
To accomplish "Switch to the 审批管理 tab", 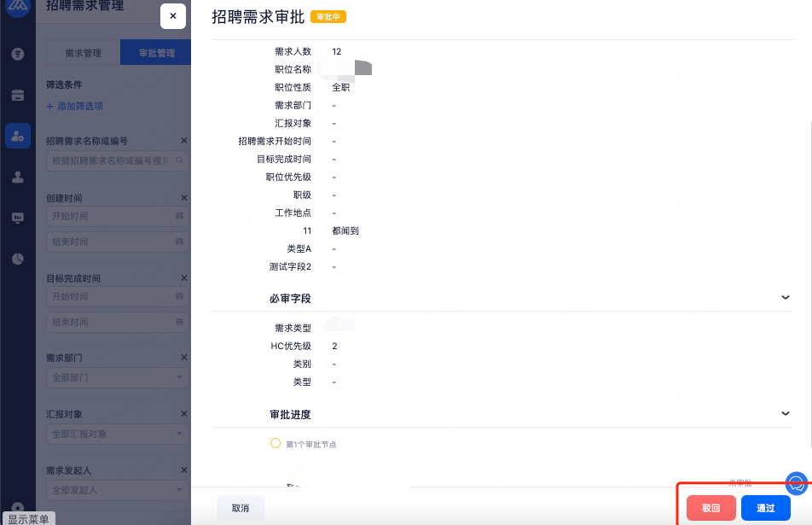I will click(x=156, y=53).
